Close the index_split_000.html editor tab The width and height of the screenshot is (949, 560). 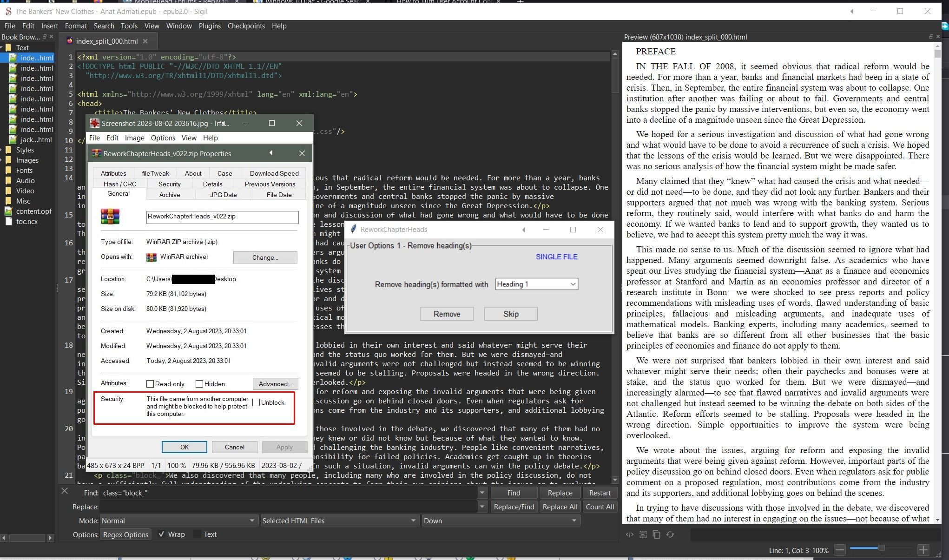[x=145, y=41]
